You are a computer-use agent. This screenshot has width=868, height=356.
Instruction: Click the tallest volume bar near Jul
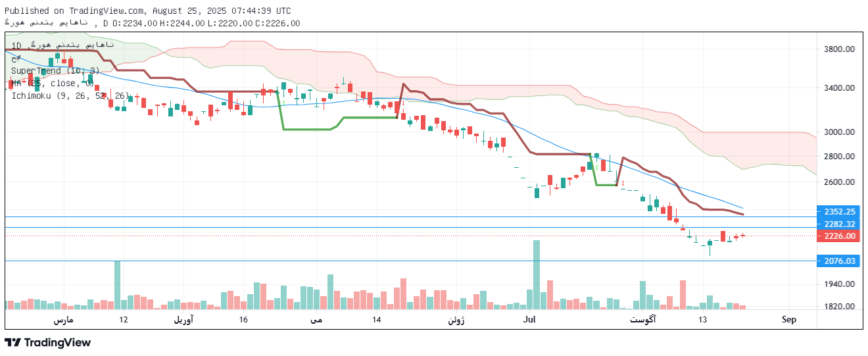[537, 274]
